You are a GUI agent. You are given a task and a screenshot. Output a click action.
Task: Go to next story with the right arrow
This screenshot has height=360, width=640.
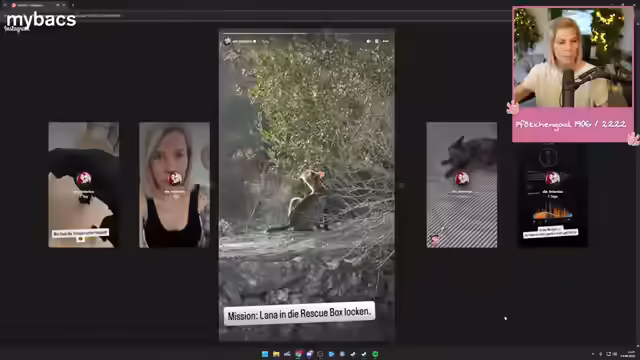[x=402, y=185]
